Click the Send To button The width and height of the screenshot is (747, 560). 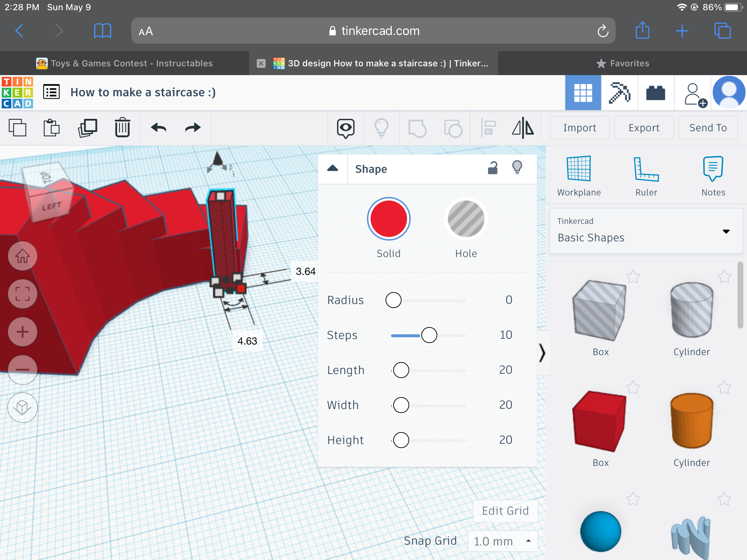click(708, 128)
